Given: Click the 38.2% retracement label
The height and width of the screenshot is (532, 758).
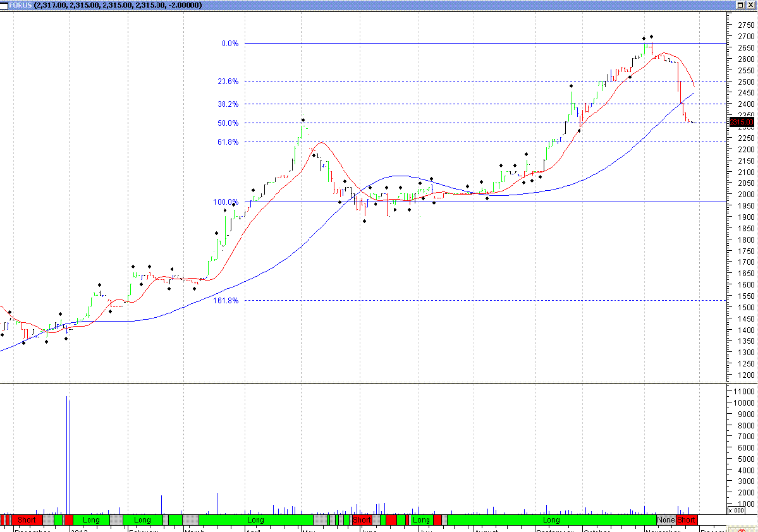Looking at the screenshot, I should pos(228,104).
